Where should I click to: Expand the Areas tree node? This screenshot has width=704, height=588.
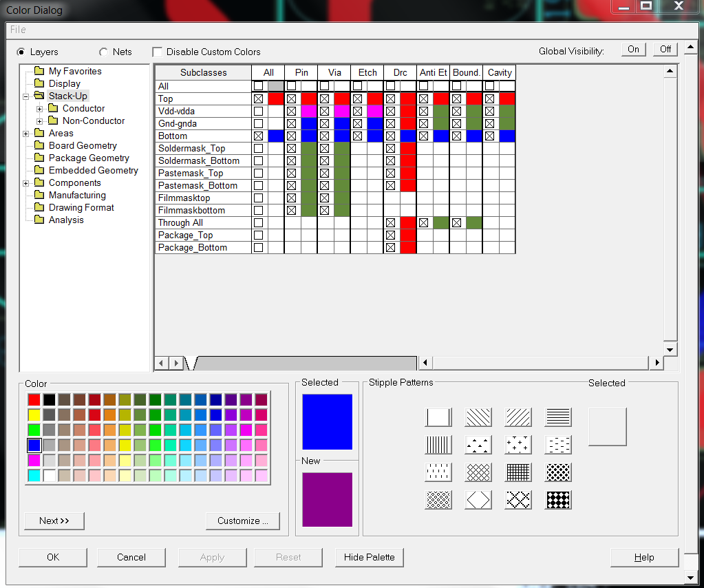coord(26,134)
